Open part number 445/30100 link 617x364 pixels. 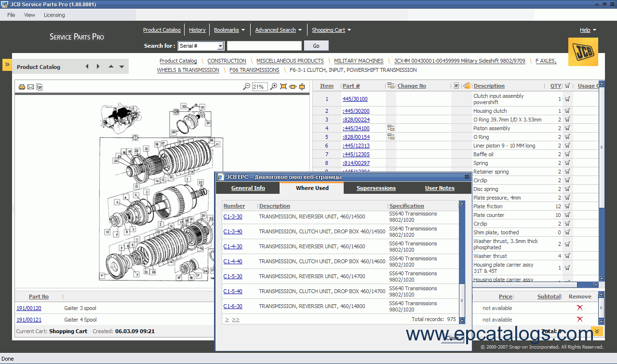pos(355,99)
